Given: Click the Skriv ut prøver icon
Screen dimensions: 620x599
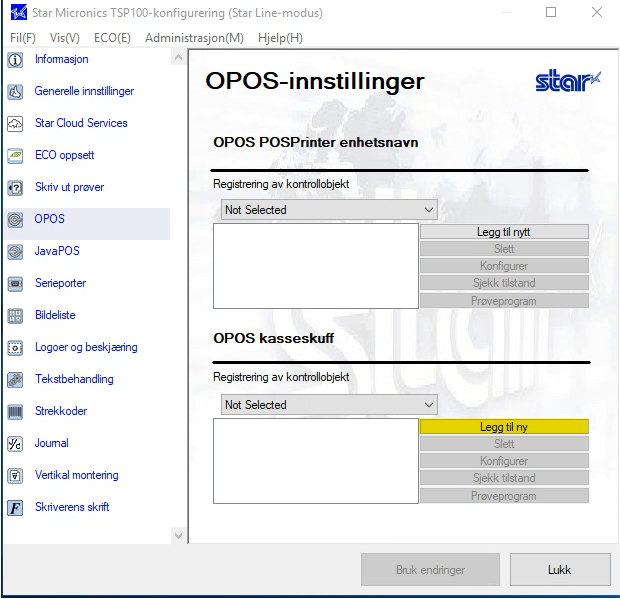Looking at the screenshot, I should 15,188.
